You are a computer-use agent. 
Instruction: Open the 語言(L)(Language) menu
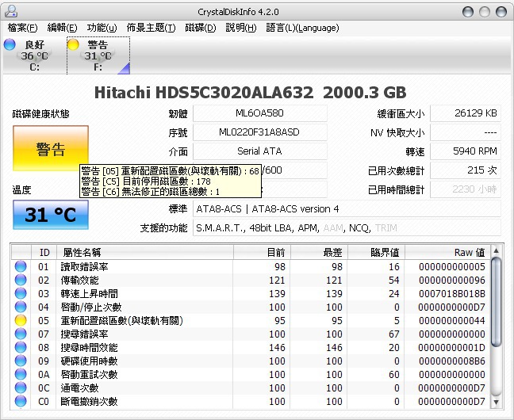(302, 28)
